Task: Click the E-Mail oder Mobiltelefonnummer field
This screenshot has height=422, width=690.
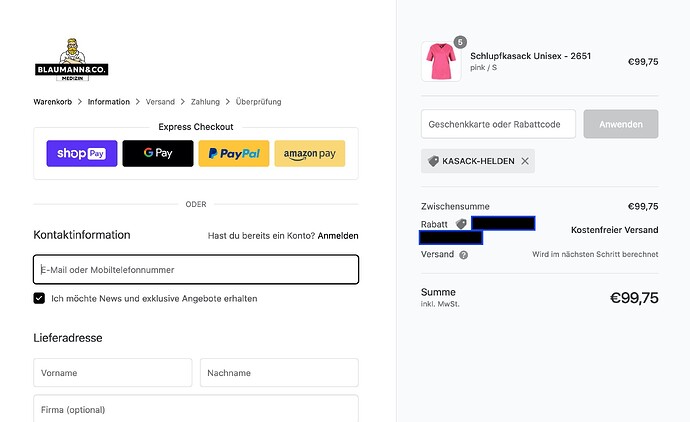Action: pos(196,269)
